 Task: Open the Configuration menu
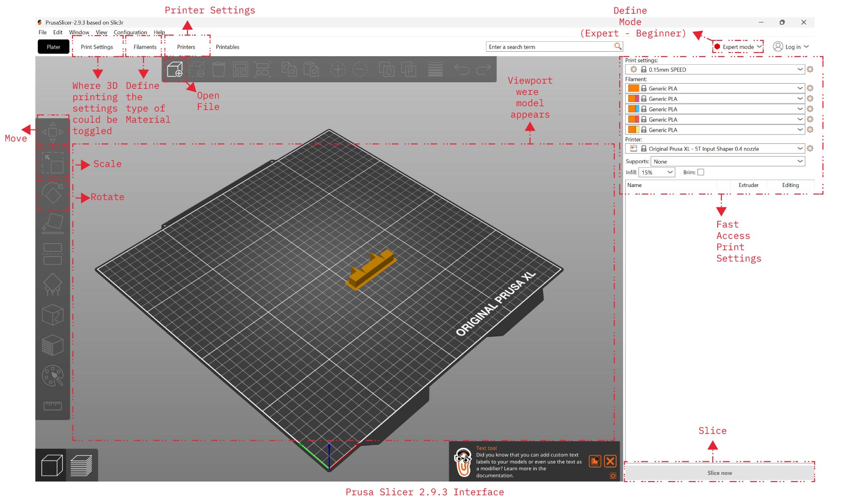click(130, 32)
